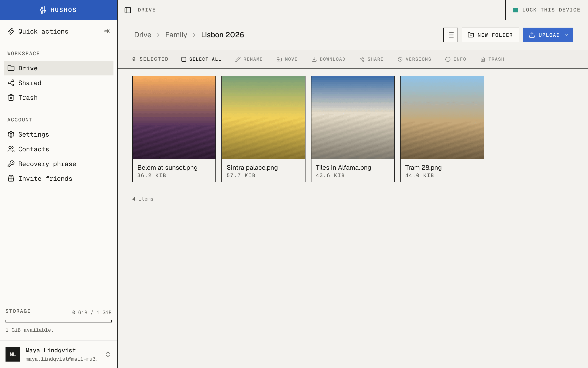Click the Lisbon 2026 breadcrumb
The image size is (588, 368).
click(222, 35)
